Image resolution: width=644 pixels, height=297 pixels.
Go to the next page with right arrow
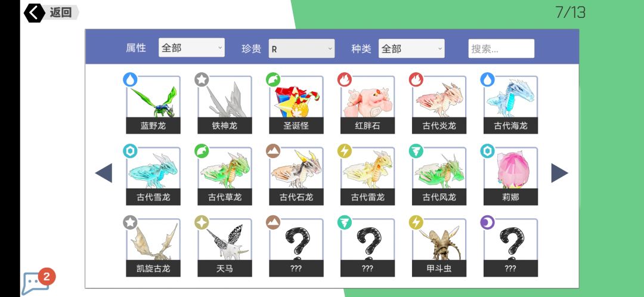[x=559, y=173]
